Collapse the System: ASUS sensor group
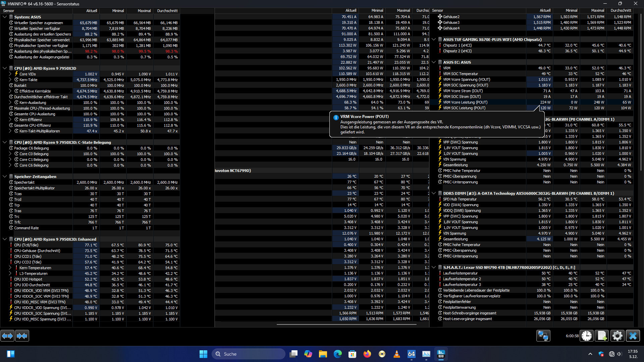This screenshot has height=362, width=644. coord(5,17)
